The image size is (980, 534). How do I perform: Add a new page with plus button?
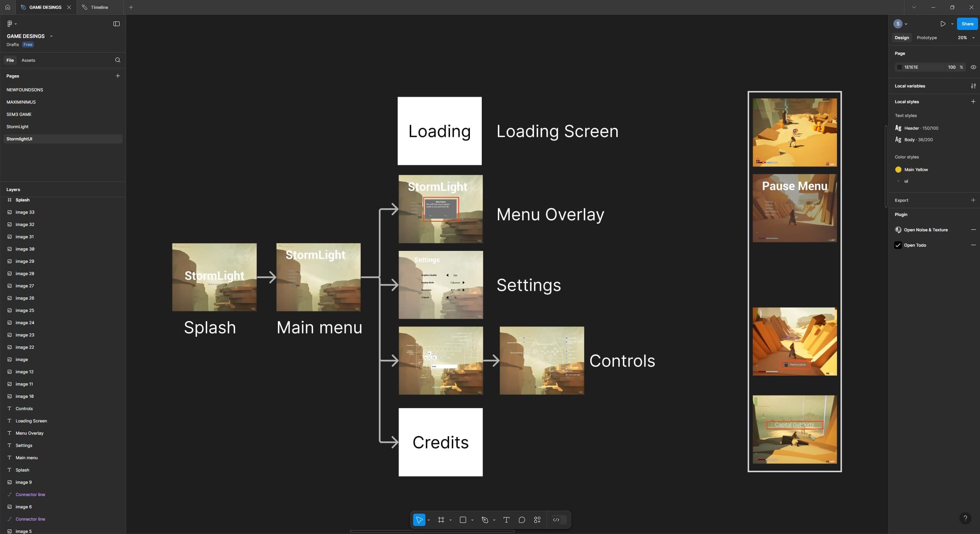(118, 76)
